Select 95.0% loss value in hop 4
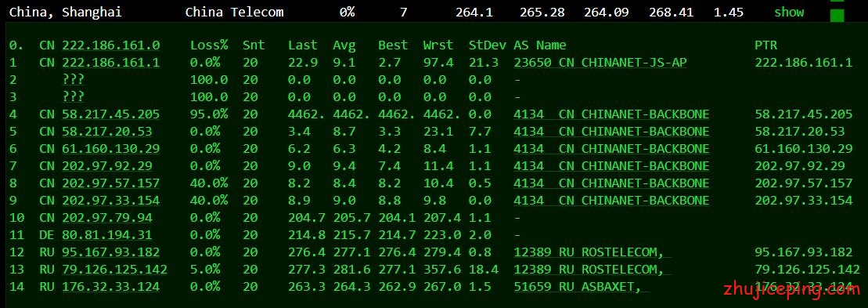This screenshot has width=868, height=308. coord(209,114)
